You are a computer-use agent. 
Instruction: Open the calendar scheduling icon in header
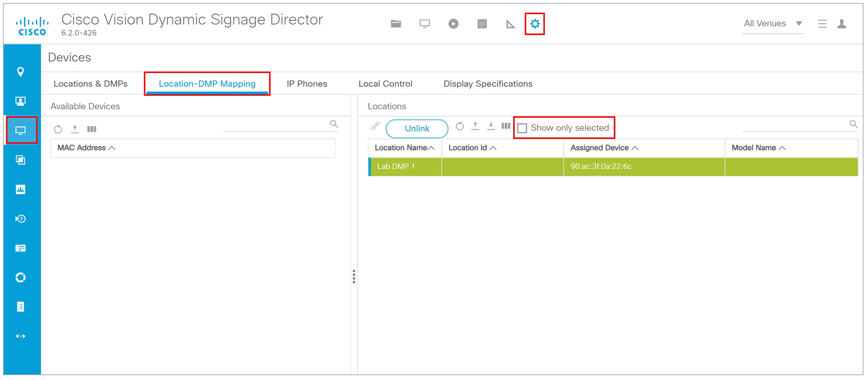pos(482,24)
